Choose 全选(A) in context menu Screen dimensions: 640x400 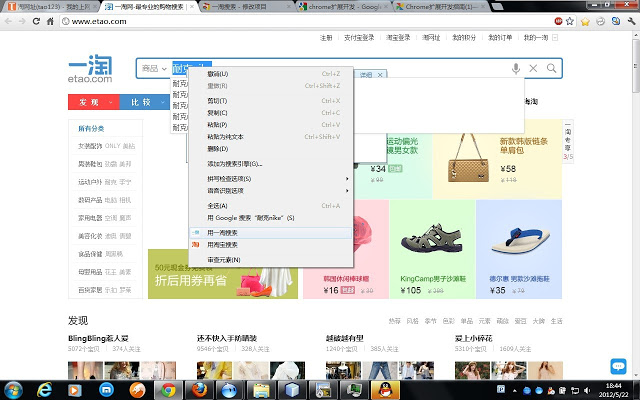coord(271,206)
